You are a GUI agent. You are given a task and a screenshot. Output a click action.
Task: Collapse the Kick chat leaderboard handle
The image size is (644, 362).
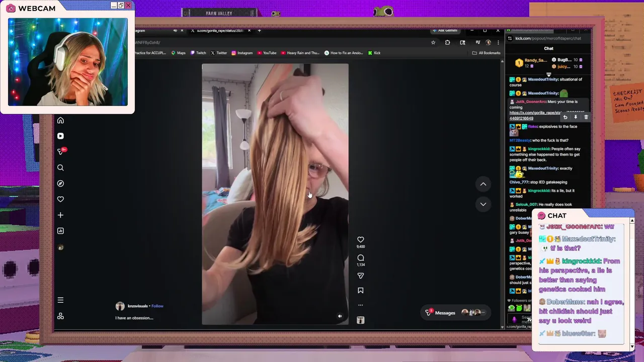(548, 74)
